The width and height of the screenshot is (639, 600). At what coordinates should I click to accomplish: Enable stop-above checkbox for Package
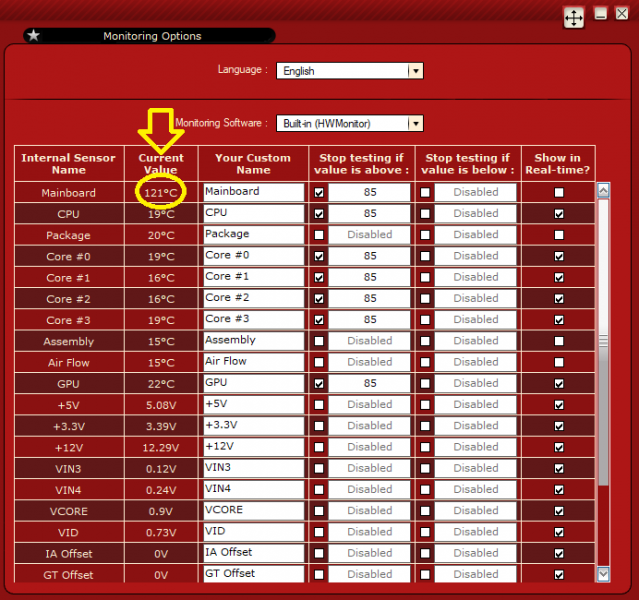pyautogui.click(x=319, y=235)
